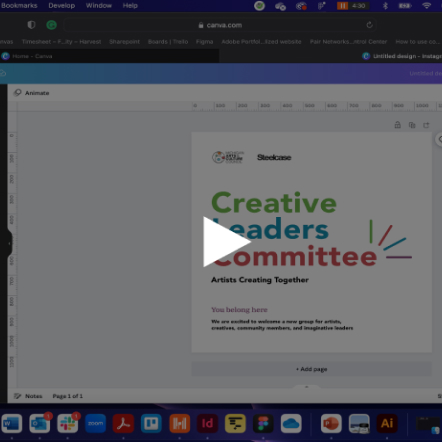Reload the canva.com page
Image resolution: width=442 pixels, height=442 pixels.
click(369, 25)
